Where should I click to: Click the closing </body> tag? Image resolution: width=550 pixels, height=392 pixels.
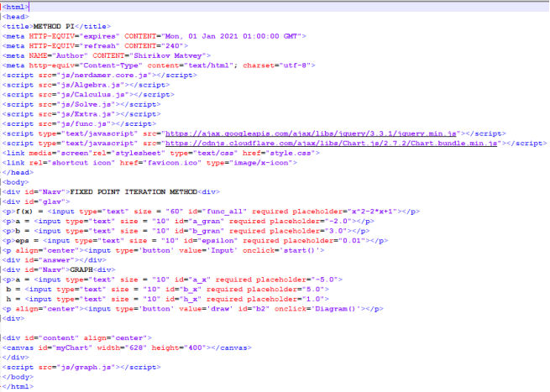(18, 377)
